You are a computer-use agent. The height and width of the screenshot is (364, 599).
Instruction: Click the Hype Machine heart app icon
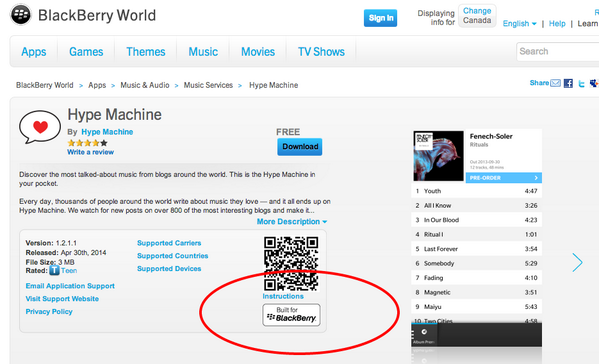40,127
